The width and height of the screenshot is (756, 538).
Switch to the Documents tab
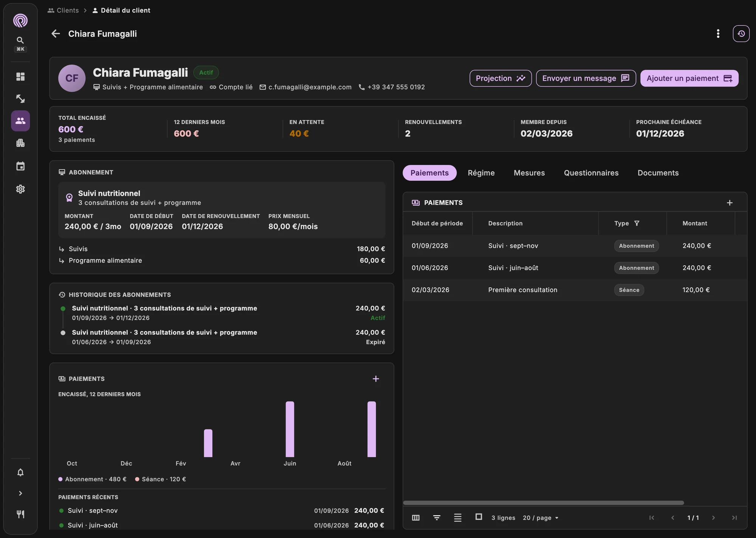658,173
